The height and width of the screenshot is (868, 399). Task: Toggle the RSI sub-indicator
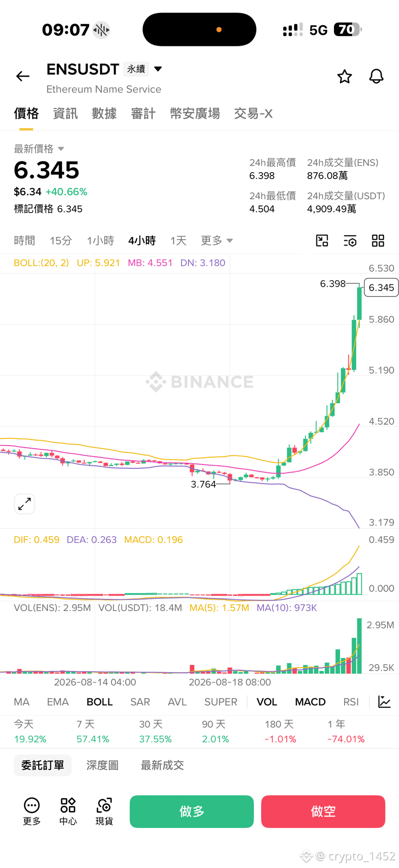click(351, 702)
